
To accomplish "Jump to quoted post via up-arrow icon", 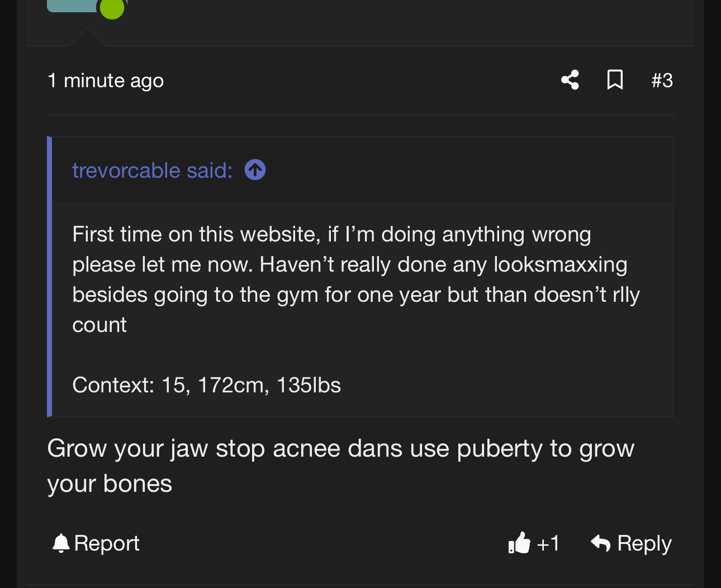I will 255,170.
